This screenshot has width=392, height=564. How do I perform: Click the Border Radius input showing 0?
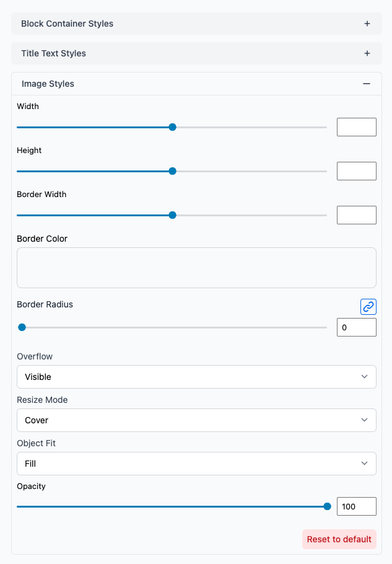356,327
